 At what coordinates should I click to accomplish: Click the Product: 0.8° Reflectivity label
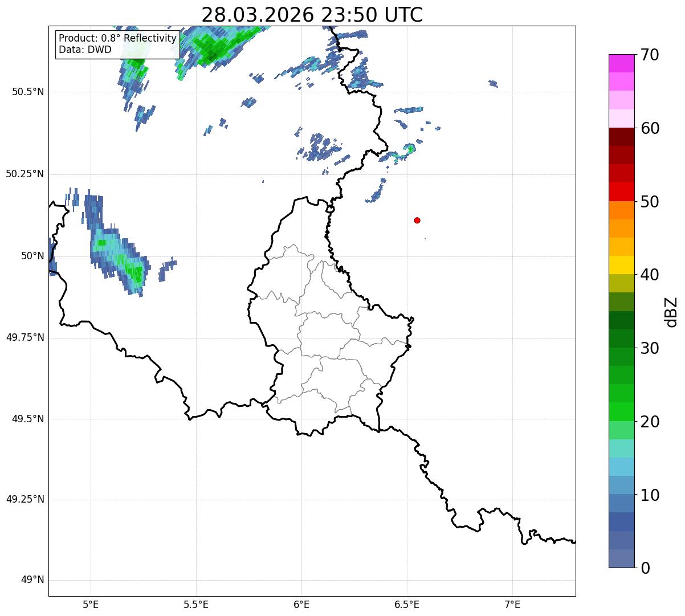tap(118, 38)
